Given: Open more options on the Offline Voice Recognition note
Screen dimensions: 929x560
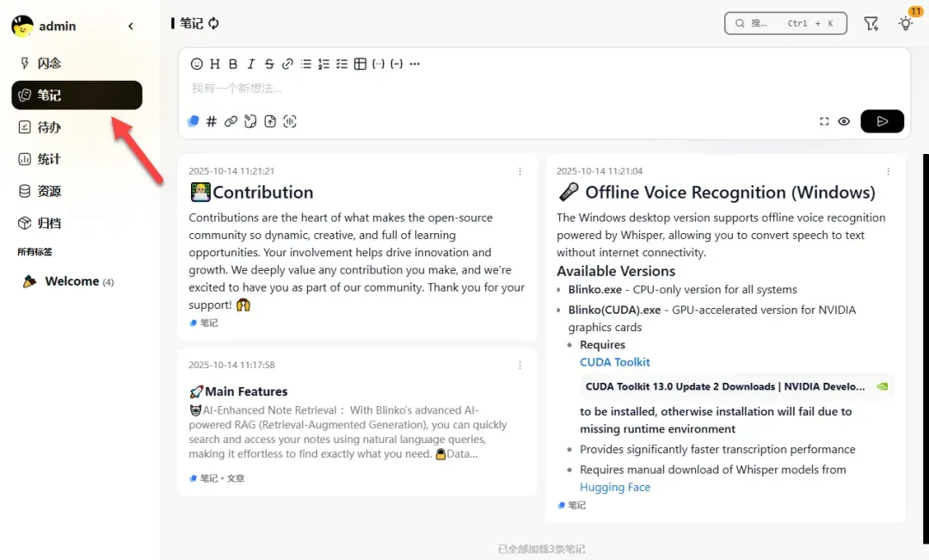Looking at the screenshot, I should pyautogui.click(x=888, y=171).
